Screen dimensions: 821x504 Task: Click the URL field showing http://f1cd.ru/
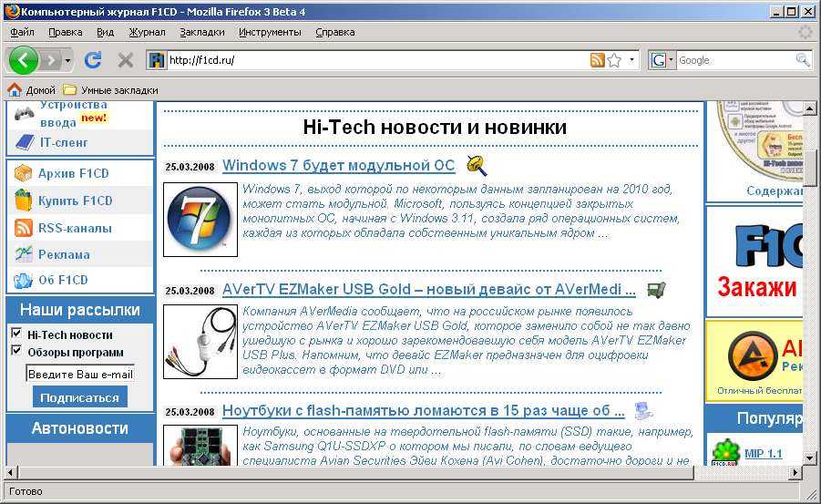click(x=378, y=60)
